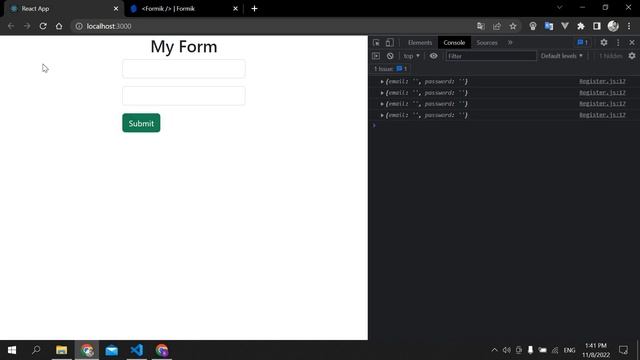Viewport: 640px width, 360px height.
Task: Switch to the Sources tab
Action: tap(487, 42)
